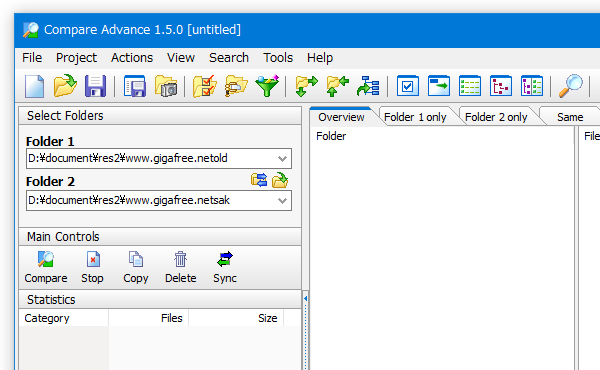Open the File menu
This screenshot has height=370, width=600.
click(x=32, y=58)
